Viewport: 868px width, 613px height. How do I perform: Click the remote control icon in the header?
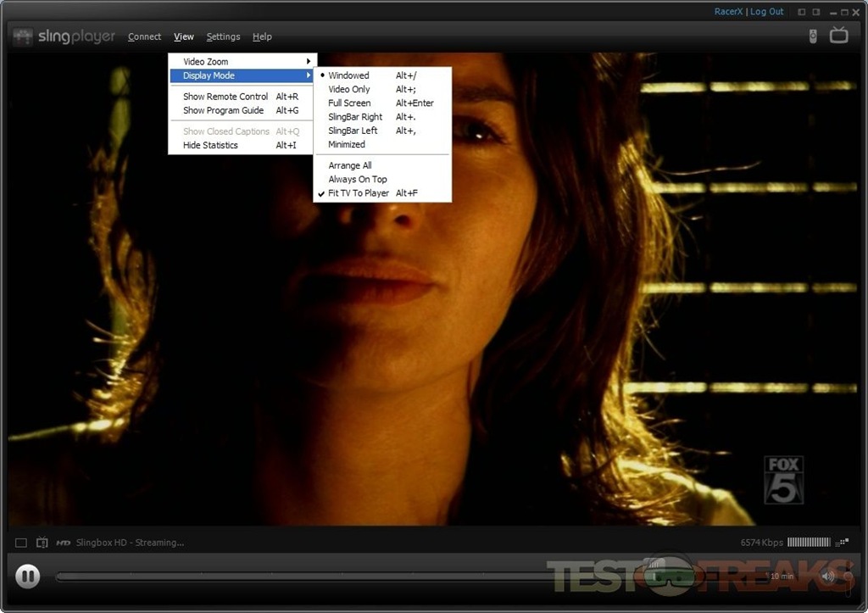(812, 36)
